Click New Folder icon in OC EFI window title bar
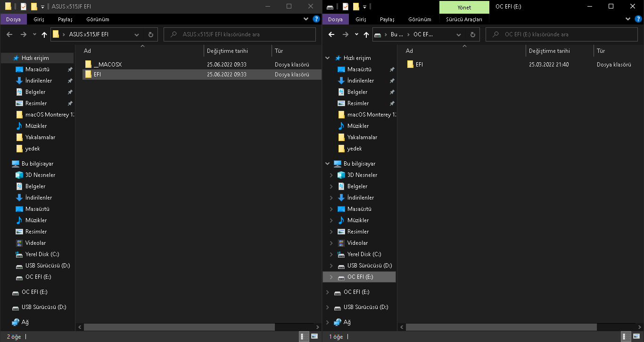Viewport: 644px width, 342px height. tap(356, 7)
